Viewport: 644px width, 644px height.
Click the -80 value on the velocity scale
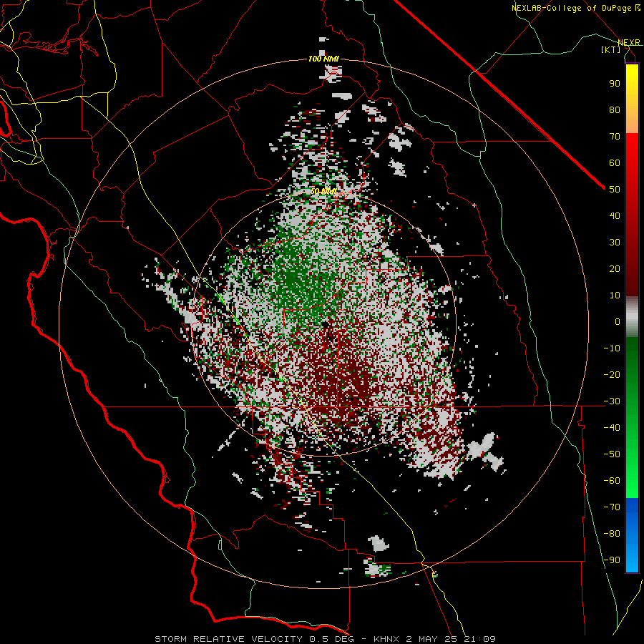[x=612, y=534]
